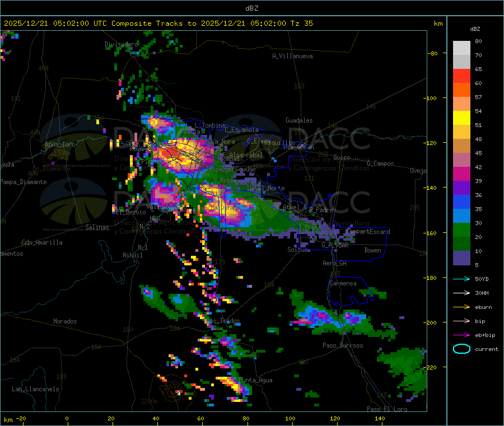Select the red 65 dBZ legend swatch
The image size is (504, 426).
(x=461, y=76)
